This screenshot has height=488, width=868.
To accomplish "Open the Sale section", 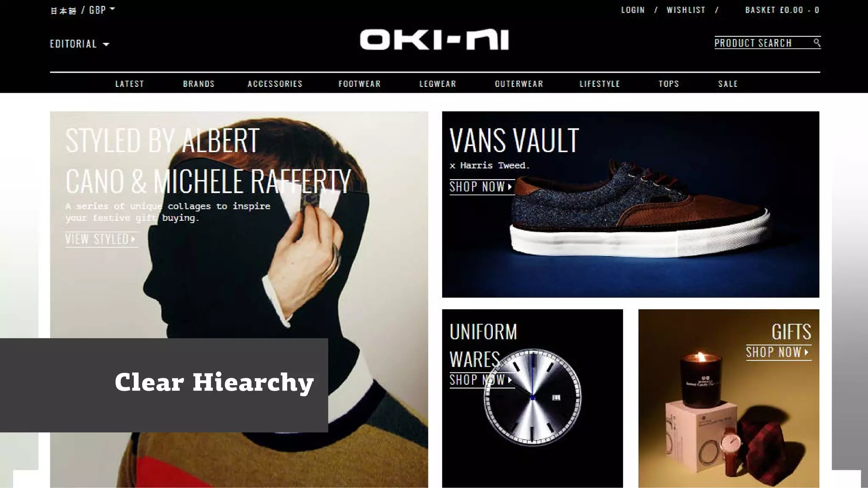I will 728,84.
